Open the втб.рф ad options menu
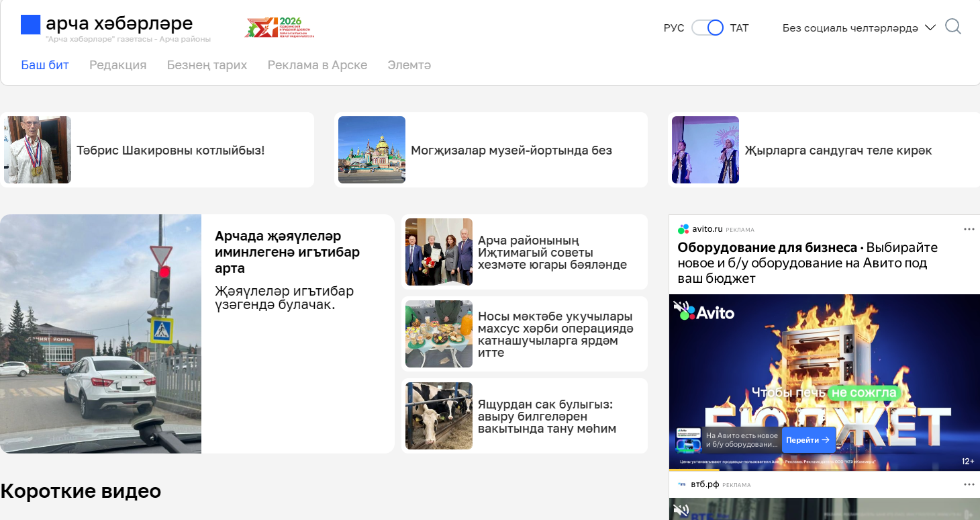980x520 pixels. click(969, 484)
